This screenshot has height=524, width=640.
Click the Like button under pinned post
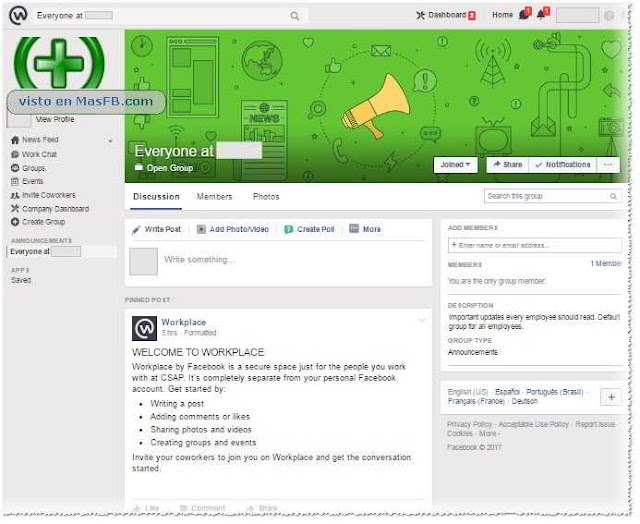[146, 508]
